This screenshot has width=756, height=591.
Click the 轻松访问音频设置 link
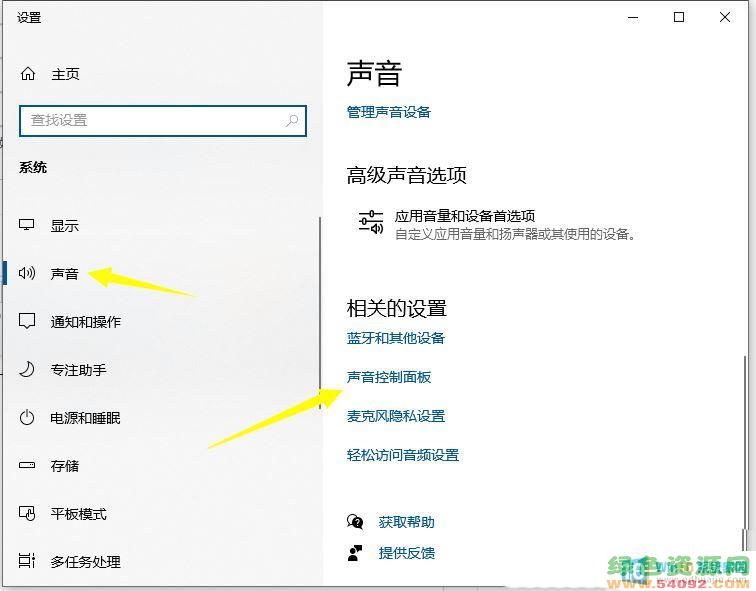(403, 455)
